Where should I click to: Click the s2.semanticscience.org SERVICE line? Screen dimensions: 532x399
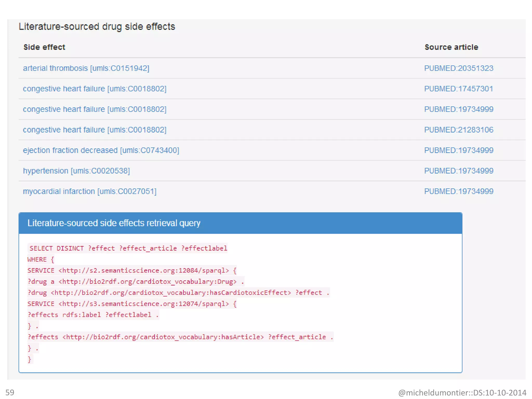tap(132, 271)
